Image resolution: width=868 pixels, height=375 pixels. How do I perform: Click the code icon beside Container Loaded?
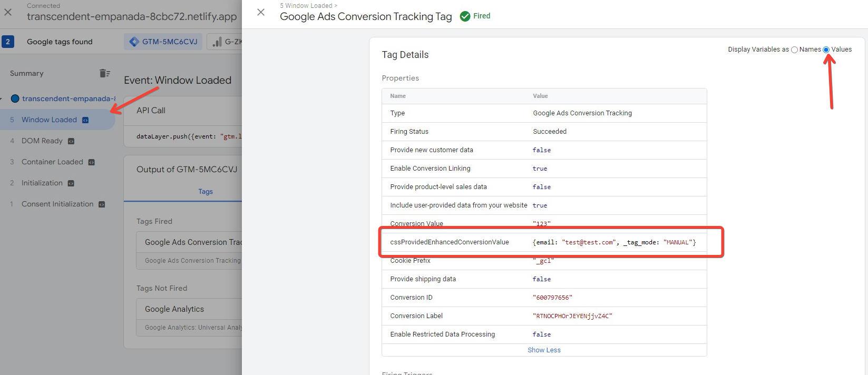pos(91,162)
